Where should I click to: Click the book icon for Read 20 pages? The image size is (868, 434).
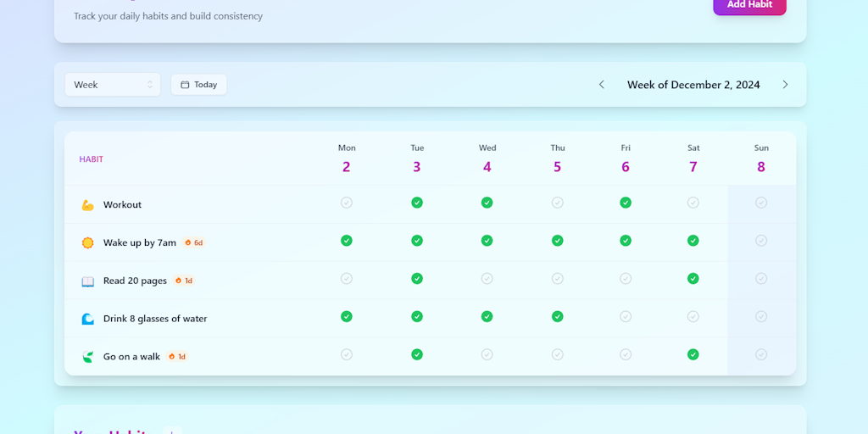point(87,281)
